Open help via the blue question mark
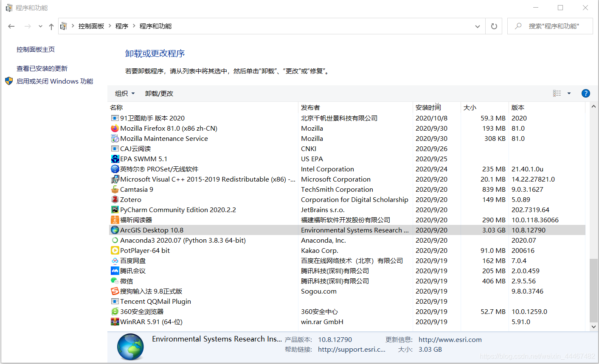 [585, 93]
